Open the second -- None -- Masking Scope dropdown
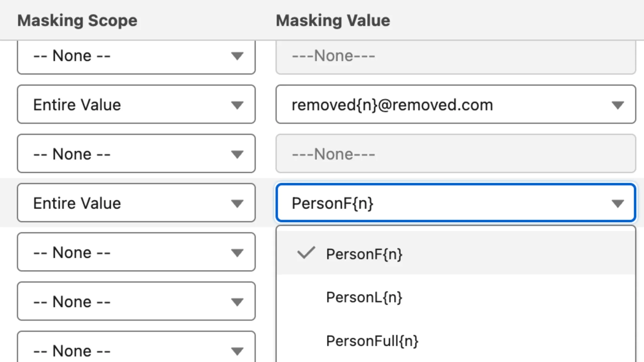This screenshot has height=362, width=644. pyautogui.click(x=136, y=154)
